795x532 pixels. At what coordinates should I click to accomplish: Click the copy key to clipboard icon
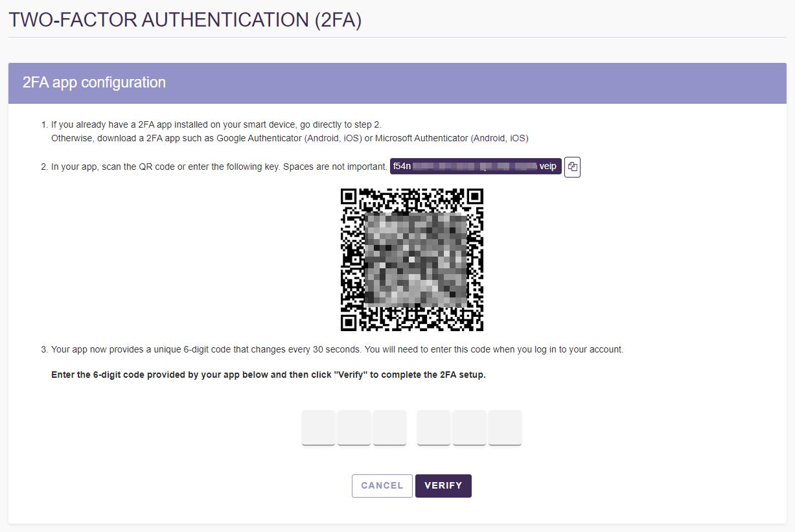[x=572, y=167]
